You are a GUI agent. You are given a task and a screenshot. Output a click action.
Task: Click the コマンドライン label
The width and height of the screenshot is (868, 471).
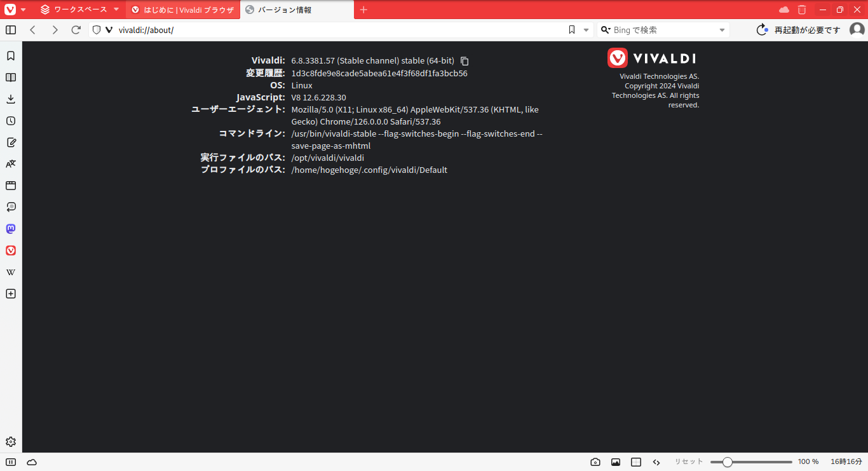252,133
